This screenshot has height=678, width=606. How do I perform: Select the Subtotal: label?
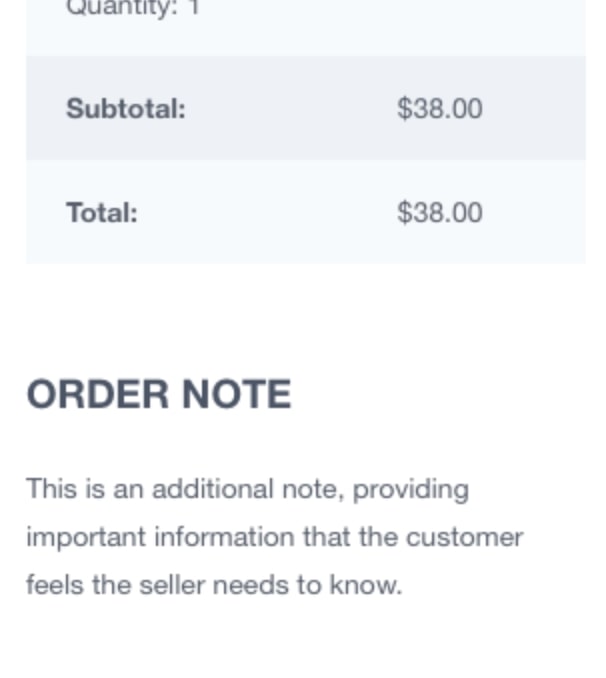click(x=126, y=108)
